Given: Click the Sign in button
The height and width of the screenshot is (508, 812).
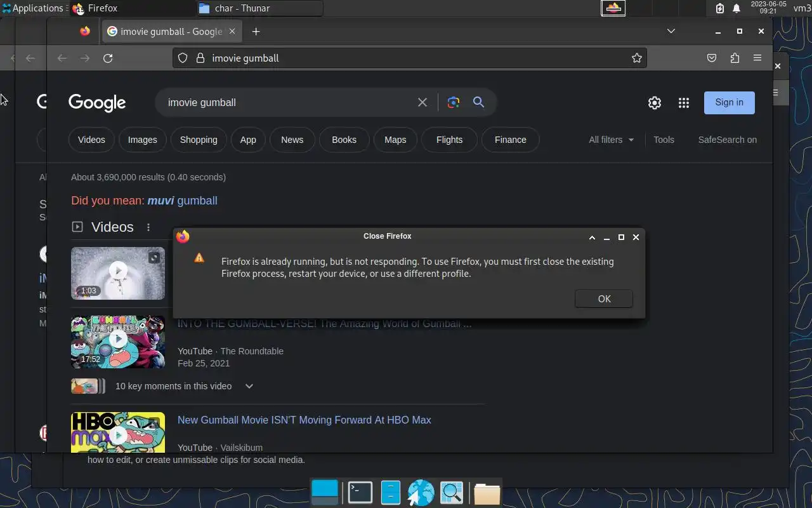Looking at the screenshot, I should pyautogui.click(x=730, y=102).
